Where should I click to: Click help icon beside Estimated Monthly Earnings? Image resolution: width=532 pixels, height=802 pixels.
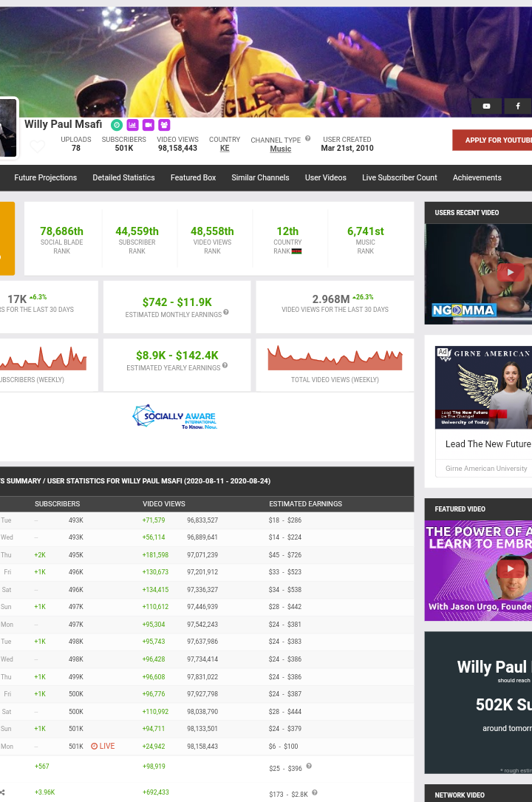pos(226,312)
